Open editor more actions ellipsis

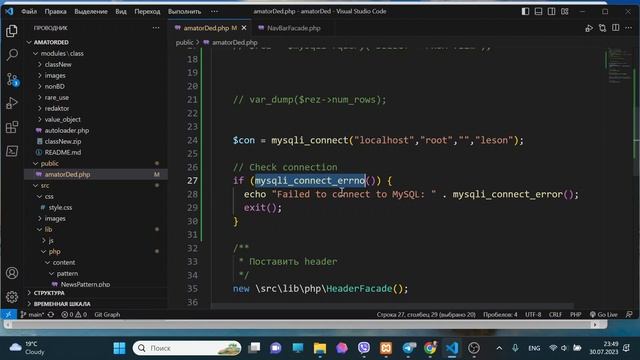pyautogui.click(x=629, y=28)
